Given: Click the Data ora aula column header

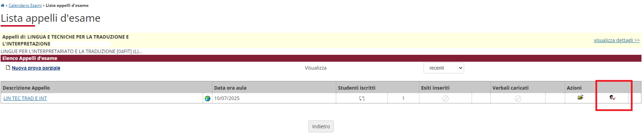Looking at the screenshot, I should 230,88.
